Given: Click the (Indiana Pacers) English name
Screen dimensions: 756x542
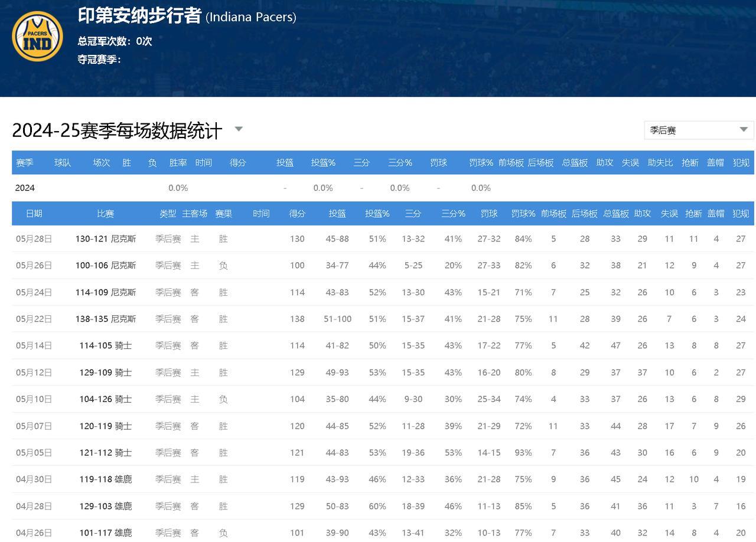Looking at the screenshot, I should (x=251, y=17).
